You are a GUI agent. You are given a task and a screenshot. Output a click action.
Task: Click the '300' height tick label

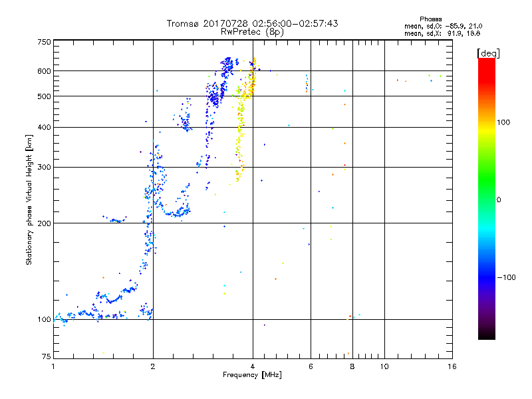tap(44, 168)
